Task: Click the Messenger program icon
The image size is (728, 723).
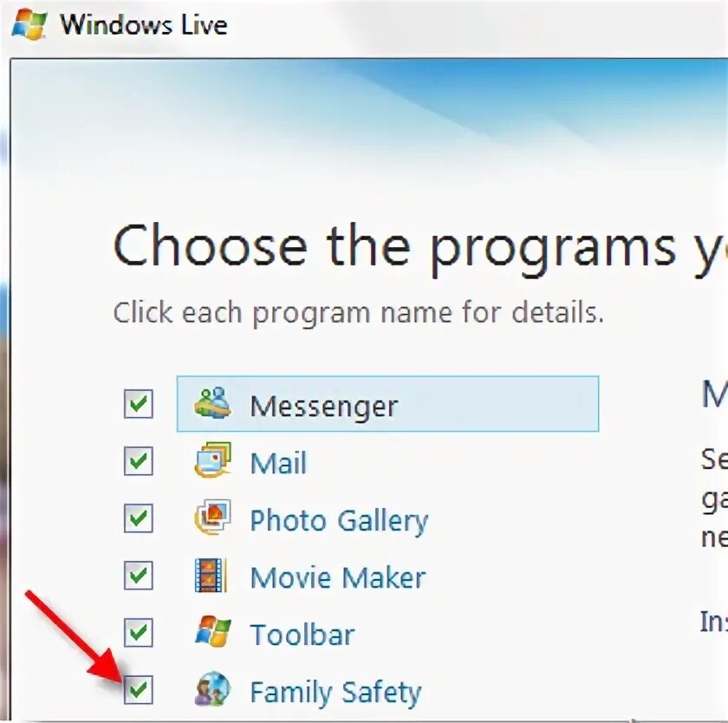Action: (212, 403)
